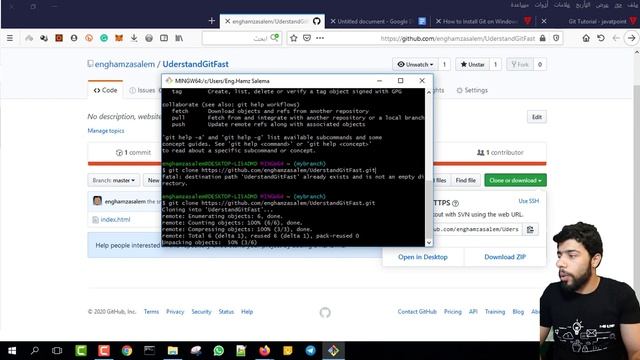Click the Edit description button
This screenshot has width=640, height=360.
click(536, 117)
